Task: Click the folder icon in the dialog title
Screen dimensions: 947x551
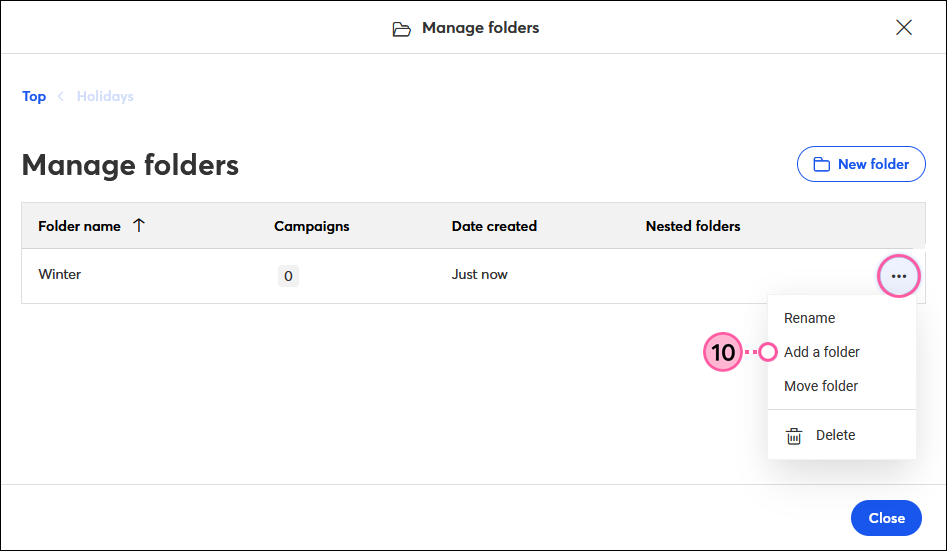Action: point(402,28)
